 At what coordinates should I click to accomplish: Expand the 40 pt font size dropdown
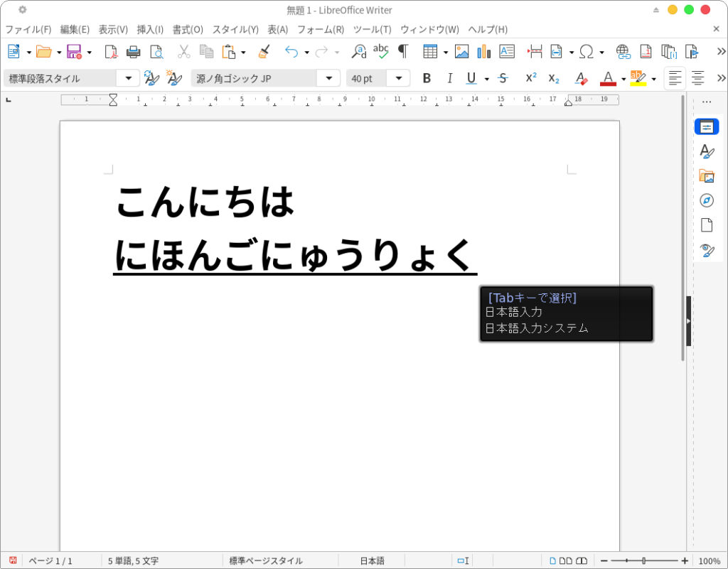click(398, 78)
